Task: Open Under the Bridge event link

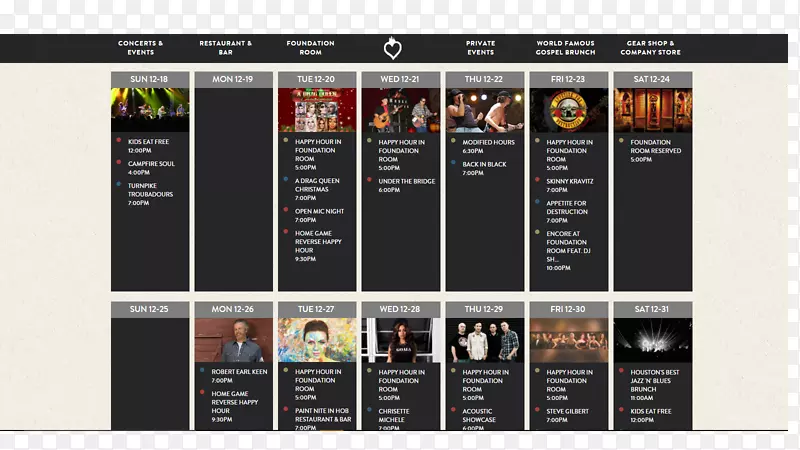Action: pyautogui.click(x=407, y=185)
